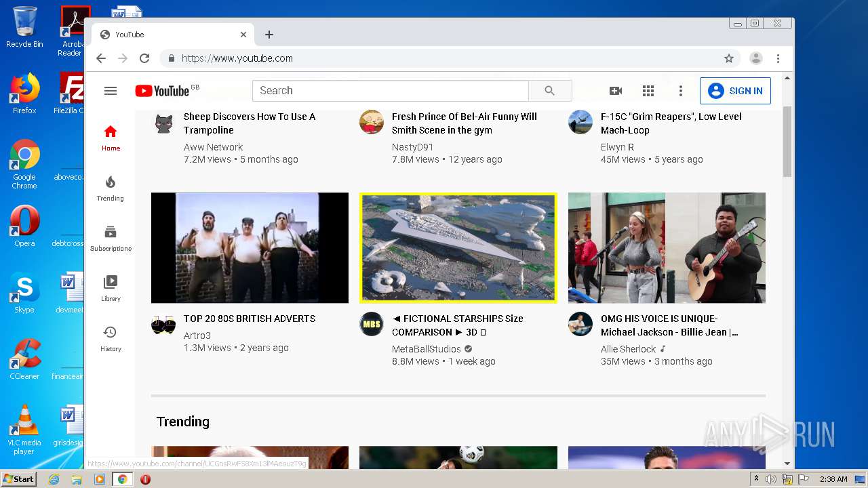
Task: Click the MBS channel avatar
Action: (372, 324)
